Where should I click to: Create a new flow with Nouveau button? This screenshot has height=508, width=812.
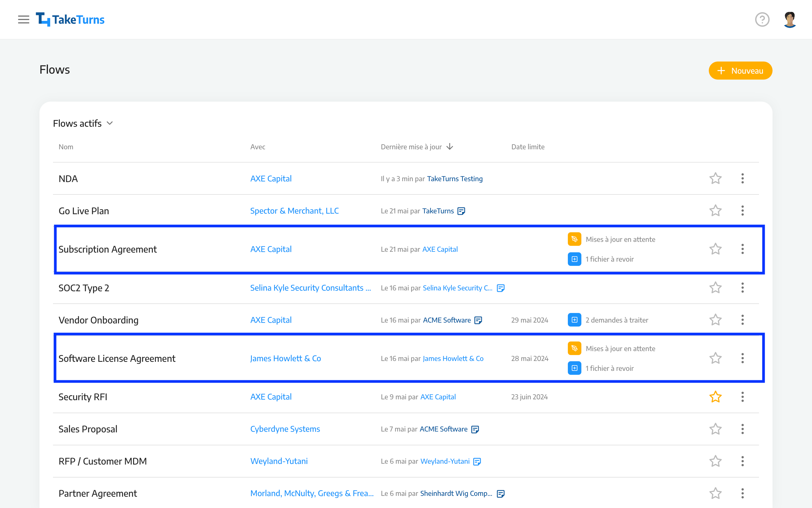tap(740, 71)
